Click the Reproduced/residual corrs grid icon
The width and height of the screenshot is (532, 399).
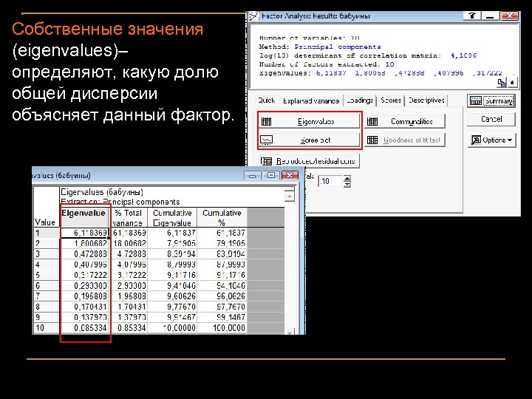[x=266, y=161]
